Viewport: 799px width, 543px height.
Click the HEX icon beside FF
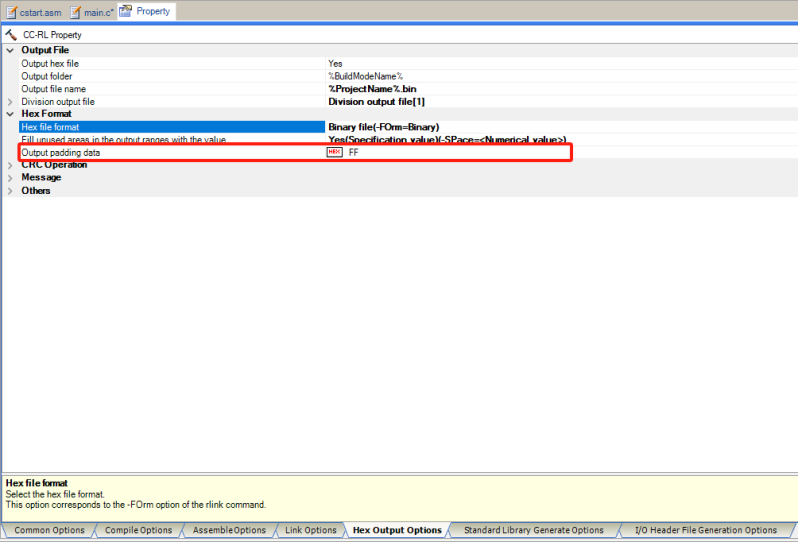(x=334, y=152)
